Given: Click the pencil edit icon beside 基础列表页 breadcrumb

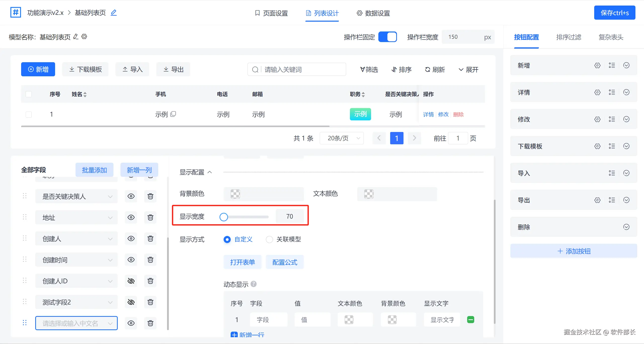Looking at the screenshot, I should coord(114,13).
